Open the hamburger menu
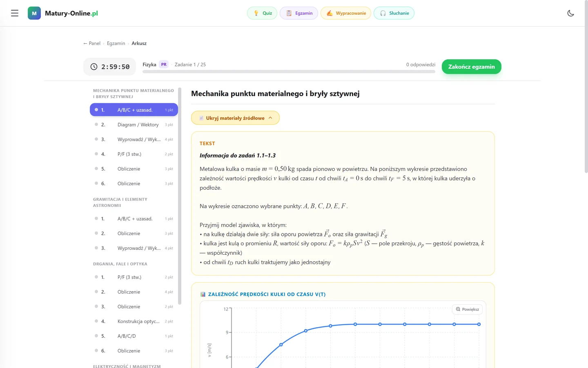 (x=15, y=13)
